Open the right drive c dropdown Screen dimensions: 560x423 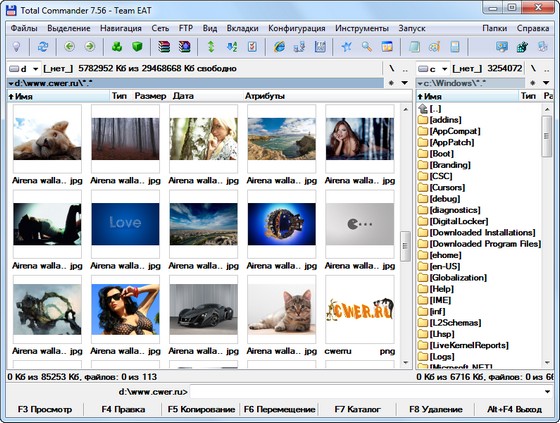(x=433, y=69)
